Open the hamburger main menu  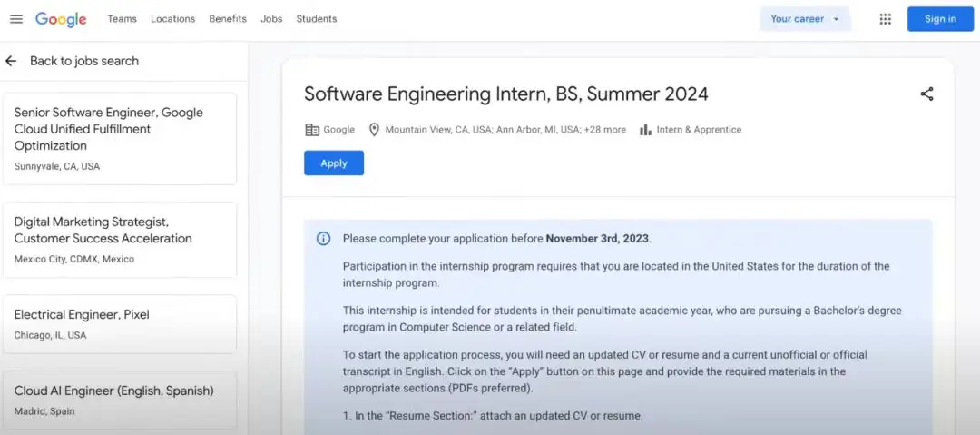coord(16,19)
